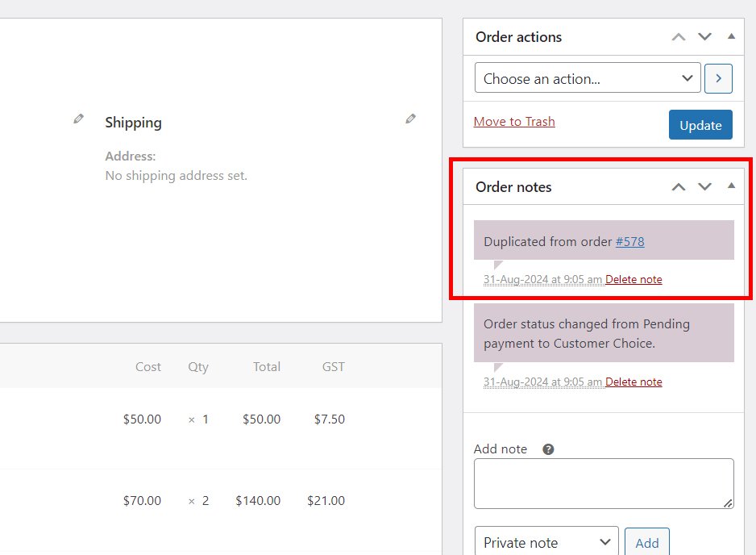
Task: Click the pencil edit icon right of Shipping
Action: [x=411, y=119]
